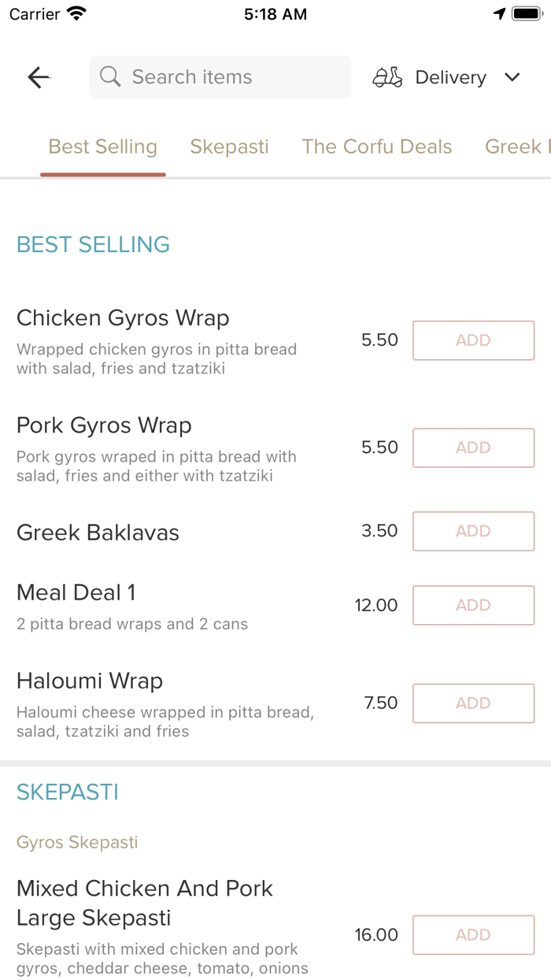Tap the location arrow in status bar

[499, 14]
